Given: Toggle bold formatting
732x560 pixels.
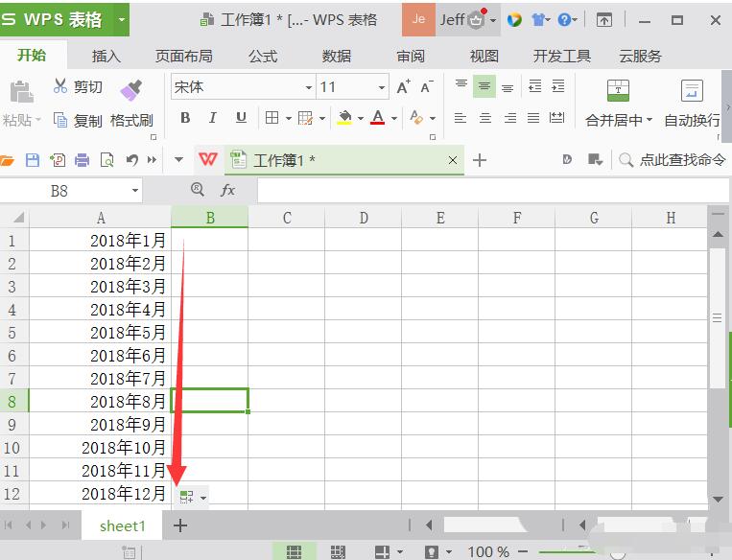Looking at the screenshot, I should [185, 118].
